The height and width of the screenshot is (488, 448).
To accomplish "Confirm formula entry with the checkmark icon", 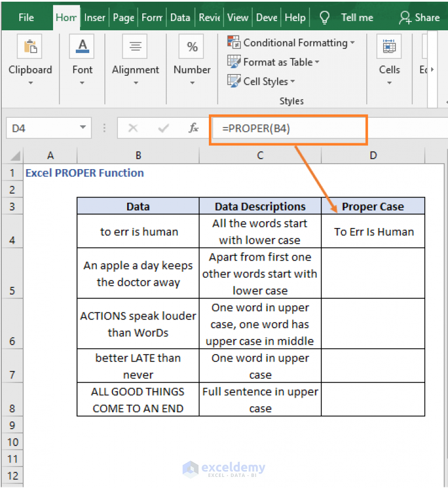I will (x=163, y=128).
